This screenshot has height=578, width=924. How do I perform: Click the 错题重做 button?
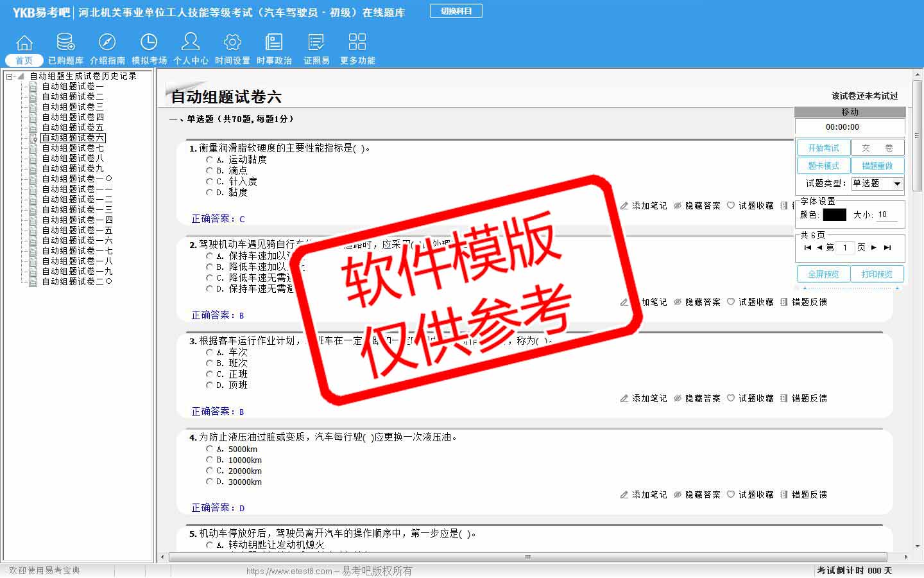pos(877,166)
